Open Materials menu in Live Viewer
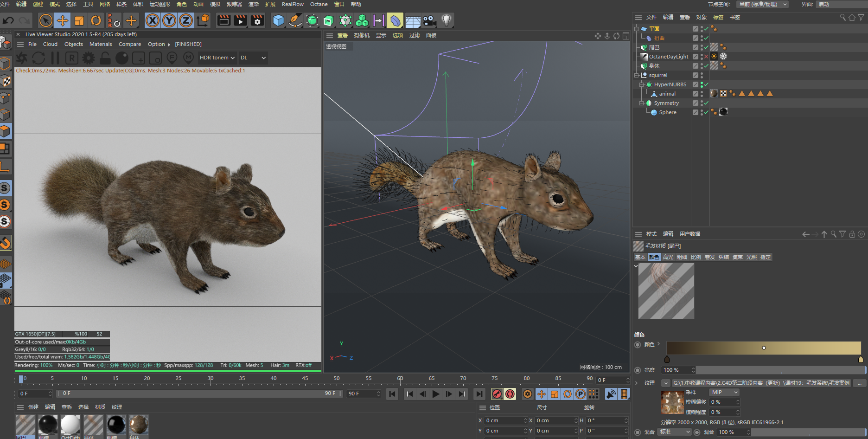 101,44
